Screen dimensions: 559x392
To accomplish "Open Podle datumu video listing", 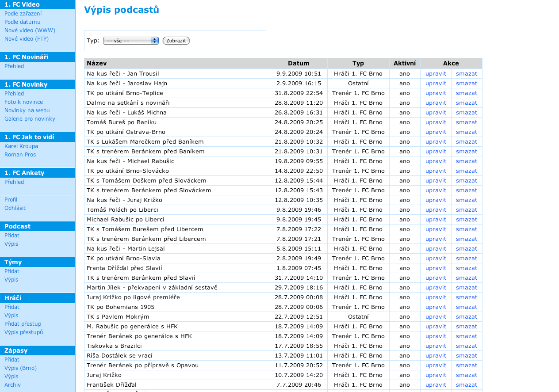I will [x=22, y=22].
